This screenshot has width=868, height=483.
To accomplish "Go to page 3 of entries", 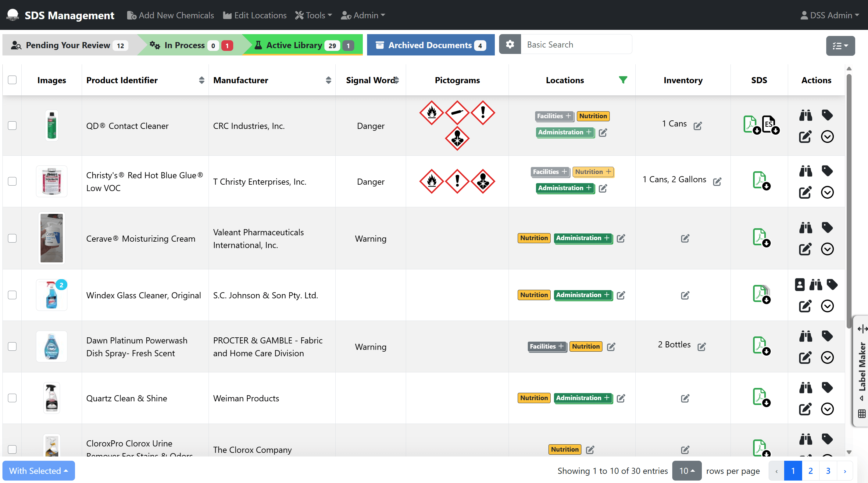I will coord(828,471).
